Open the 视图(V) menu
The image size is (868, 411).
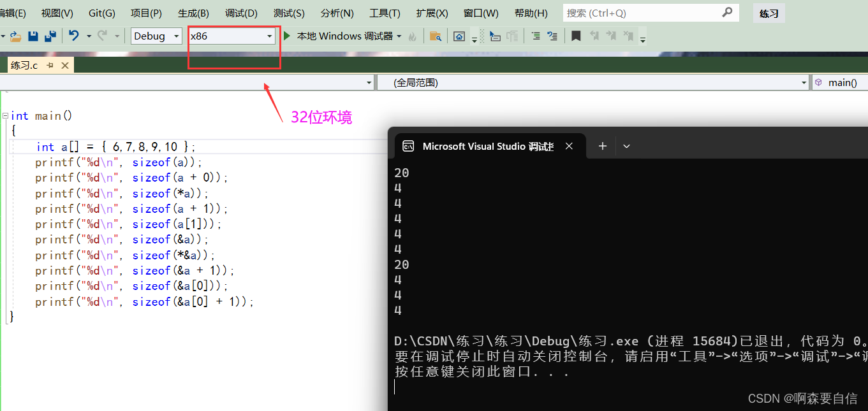pos(57,13)
